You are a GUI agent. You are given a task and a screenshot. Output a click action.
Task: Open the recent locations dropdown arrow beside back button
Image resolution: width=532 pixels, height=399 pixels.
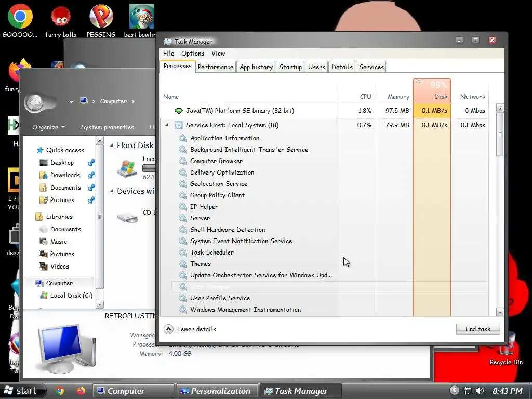pyautogui.click(x=71, y=101)
